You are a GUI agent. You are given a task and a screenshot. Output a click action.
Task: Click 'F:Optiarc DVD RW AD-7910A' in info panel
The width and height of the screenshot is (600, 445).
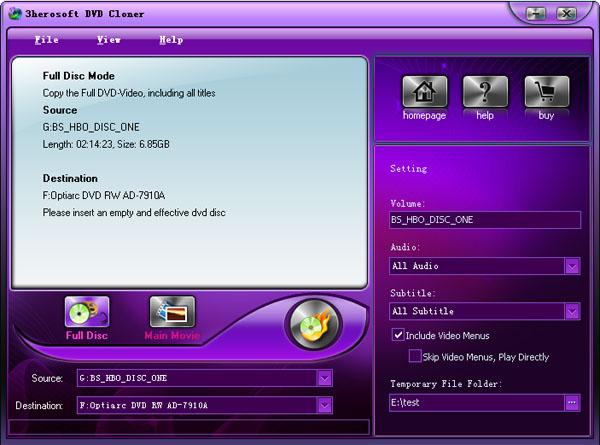pos(104,196)
